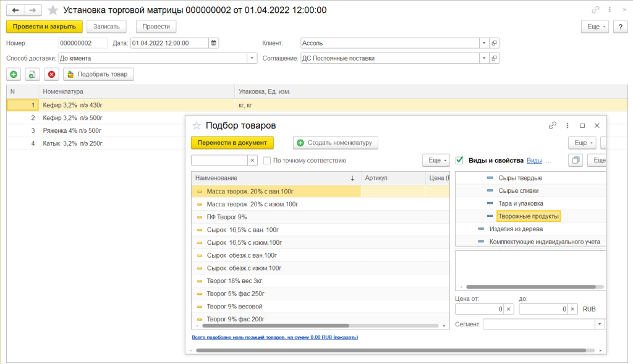Image resolution: width=633 pixels, height=364 pixels.
Task: Select Тара и упаковка in types tree
Action: click(x=520, y=203)
